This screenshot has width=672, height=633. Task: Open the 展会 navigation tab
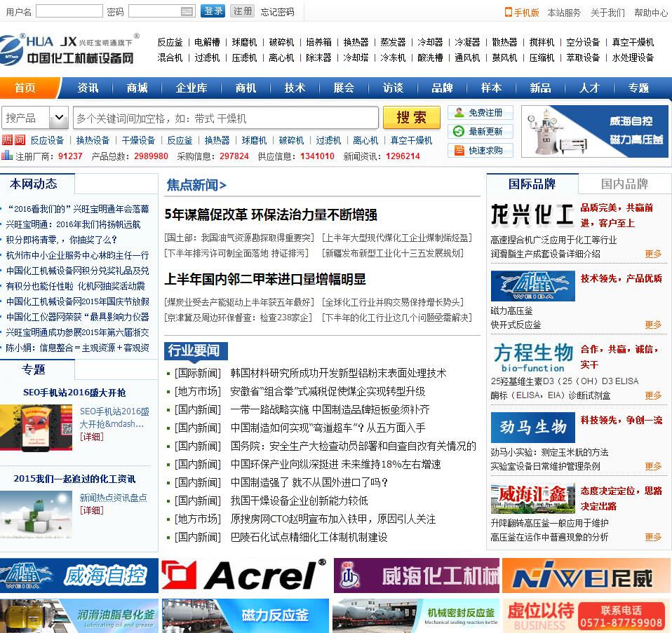point(344,88)
